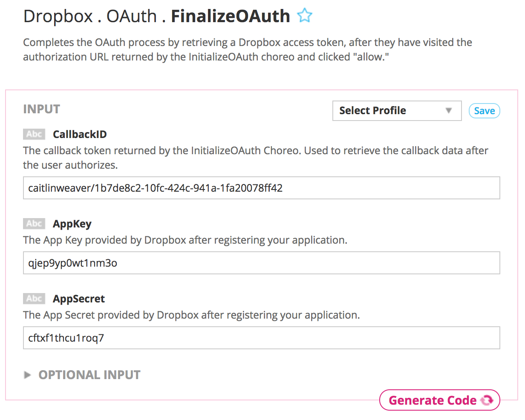This screenshot has width=525, height=420.
Task: Go to OAuth in the title breadcrumb
Action: [132, 16]
